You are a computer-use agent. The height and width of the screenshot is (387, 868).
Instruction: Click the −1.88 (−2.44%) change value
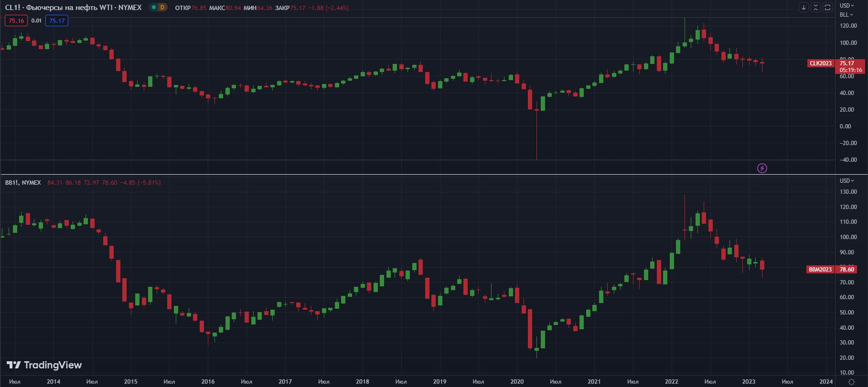pos(329,8)
